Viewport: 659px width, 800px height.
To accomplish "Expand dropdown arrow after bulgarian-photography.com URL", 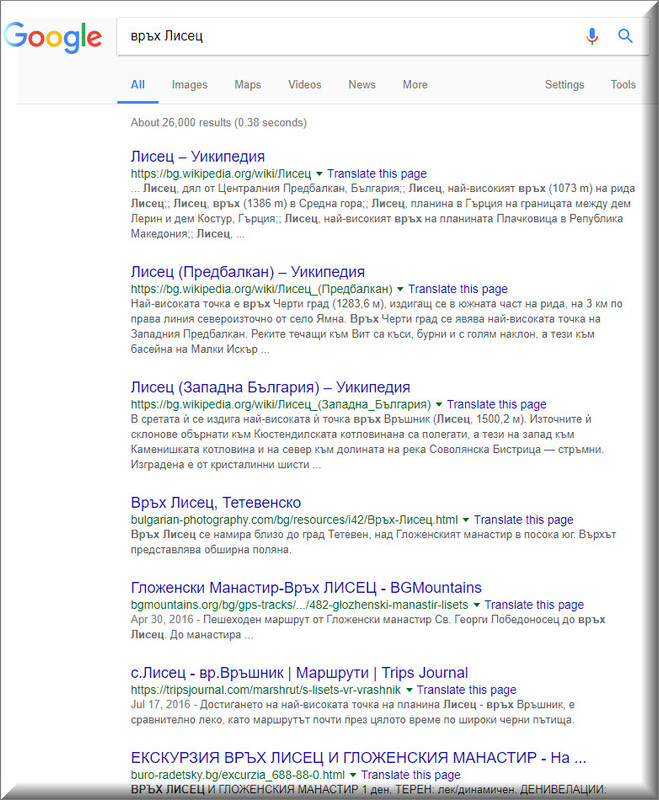I will (465, 520).
